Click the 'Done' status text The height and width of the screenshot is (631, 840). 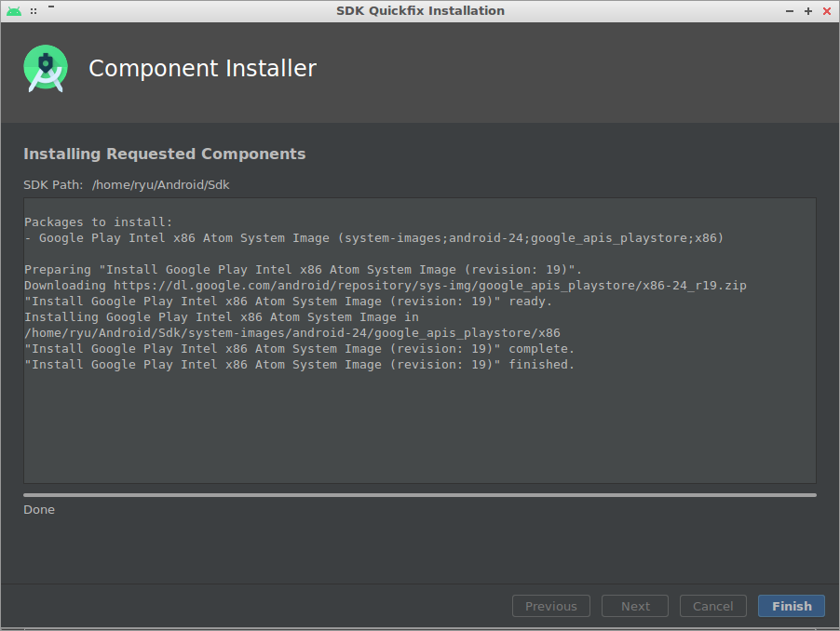pyautogui.click(x=39, y=509)
